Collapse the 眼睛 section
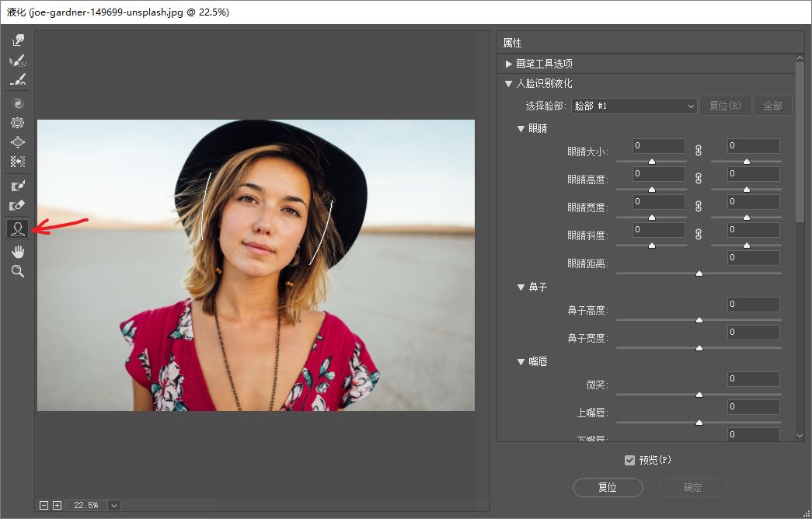Screen dimensions: 812x519 [x=521, y=128]
